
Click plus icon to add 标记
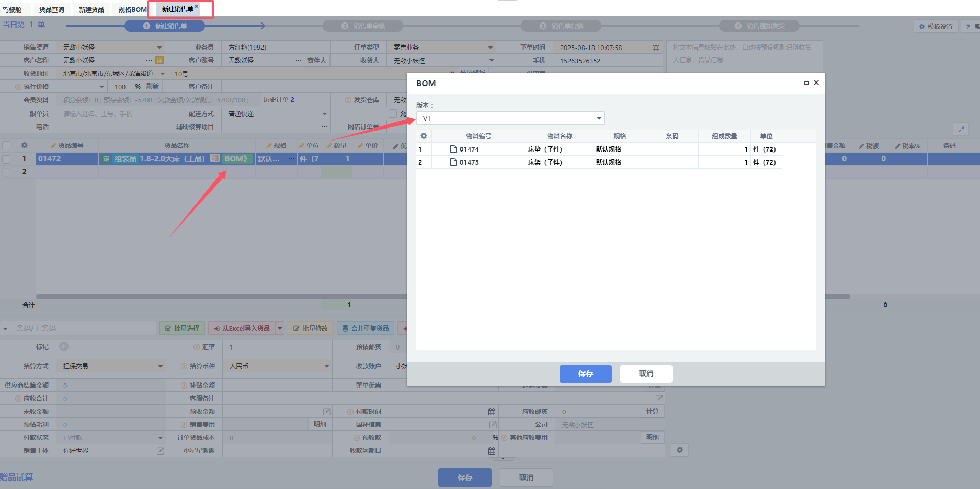click(64, 346)
